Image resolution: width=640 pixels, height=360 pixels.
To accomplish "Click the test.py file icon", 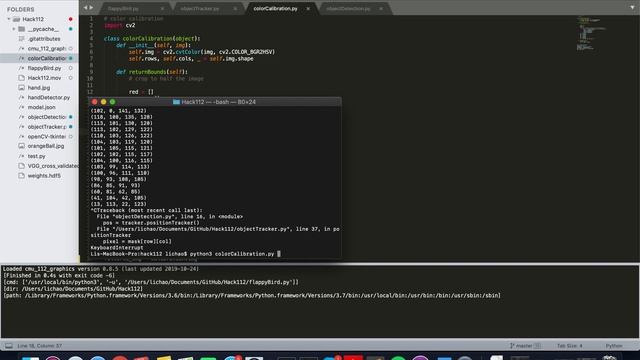I will click(22, 156).
